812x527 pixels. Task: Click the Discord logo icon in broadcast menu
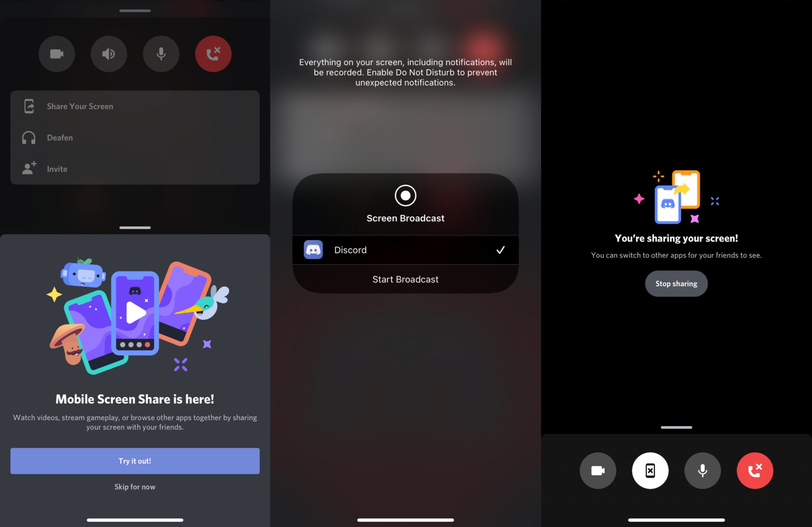click(x=313, y=249)
